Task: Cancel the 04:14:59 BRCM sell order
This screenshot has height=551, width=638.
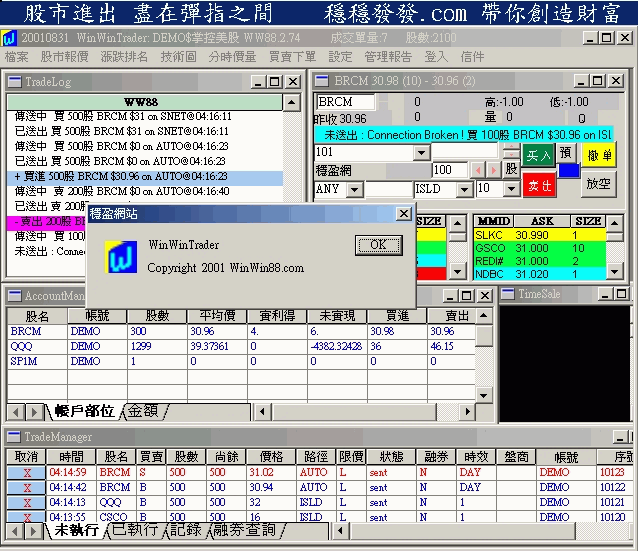Action: click(27, 473)
